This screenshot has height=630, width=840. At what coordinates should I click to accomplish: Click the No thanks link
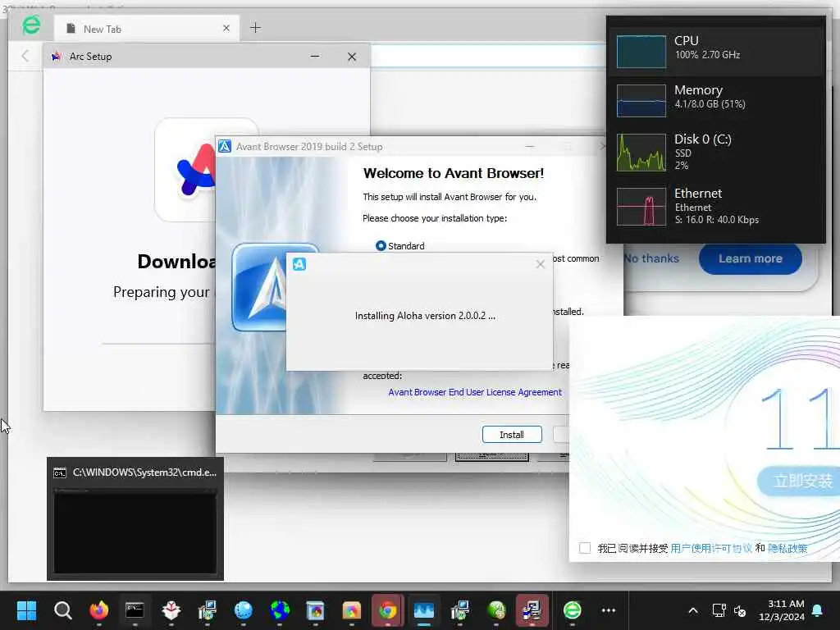[x=651, y=258]
